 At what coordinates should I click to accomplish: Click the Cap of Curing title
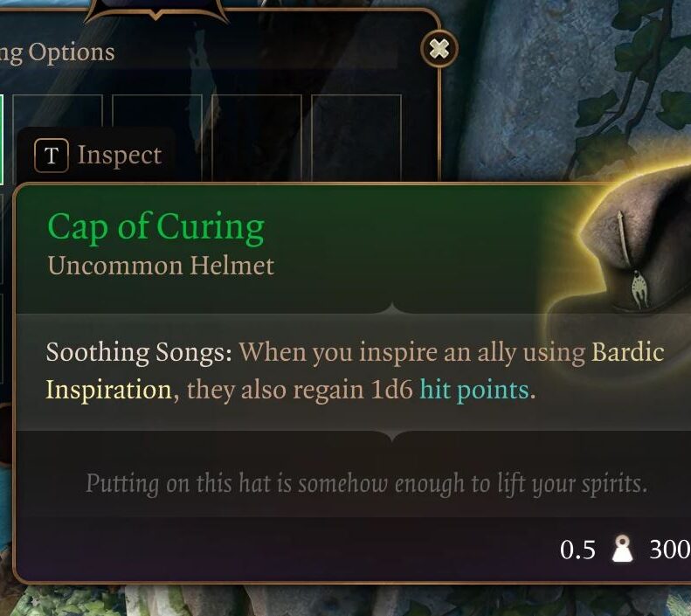[x=156, y=228]
